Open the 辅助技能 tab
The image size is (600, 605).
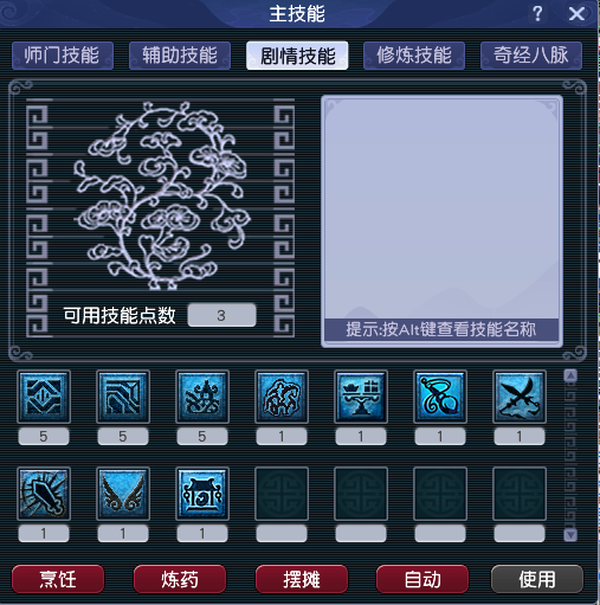tap(180, 56)
